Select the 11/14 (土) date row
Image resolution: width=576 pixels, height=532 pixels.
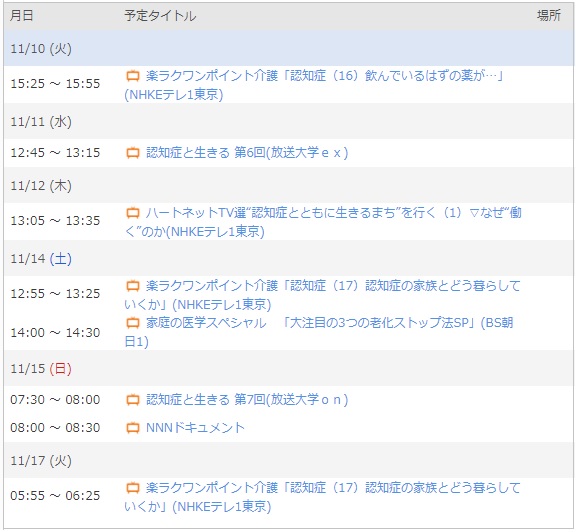(x=289, y=258)
